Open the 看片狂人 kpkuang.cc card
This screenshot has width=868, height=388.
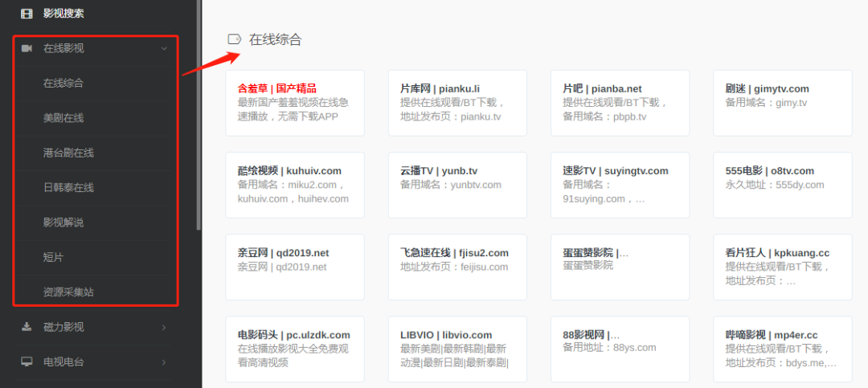(x=783, y=267)
